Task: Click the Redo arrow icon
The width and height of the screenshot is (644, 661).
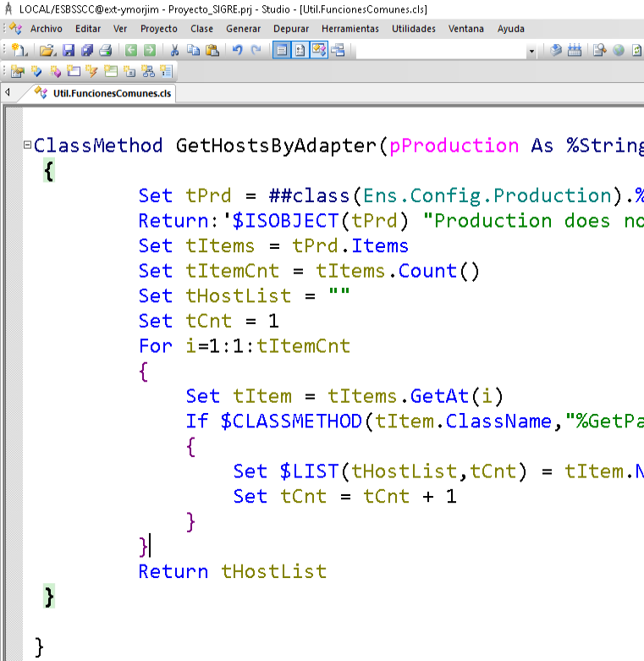Action: tap(256, 51)
